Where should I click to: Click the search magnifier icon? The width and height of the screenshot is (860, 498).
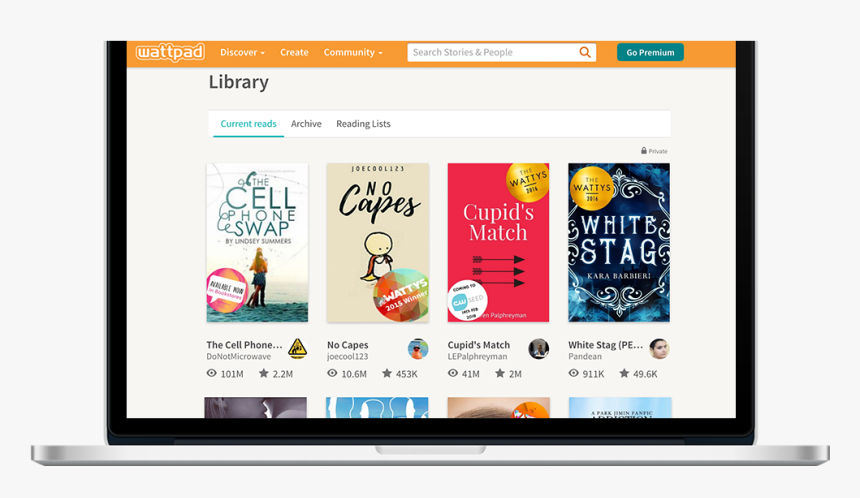click(585, 52)
